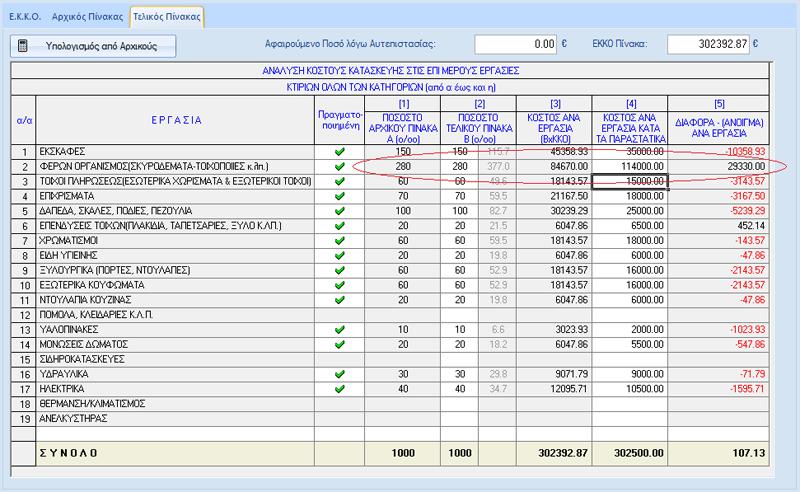
Task: Open the Αρχικός Πίνακας tab
Action: (x=88, y=17)
